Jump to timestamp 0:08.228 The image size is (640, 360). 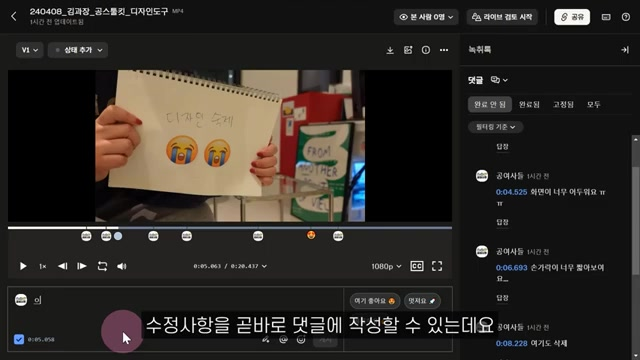click(511, 343)
